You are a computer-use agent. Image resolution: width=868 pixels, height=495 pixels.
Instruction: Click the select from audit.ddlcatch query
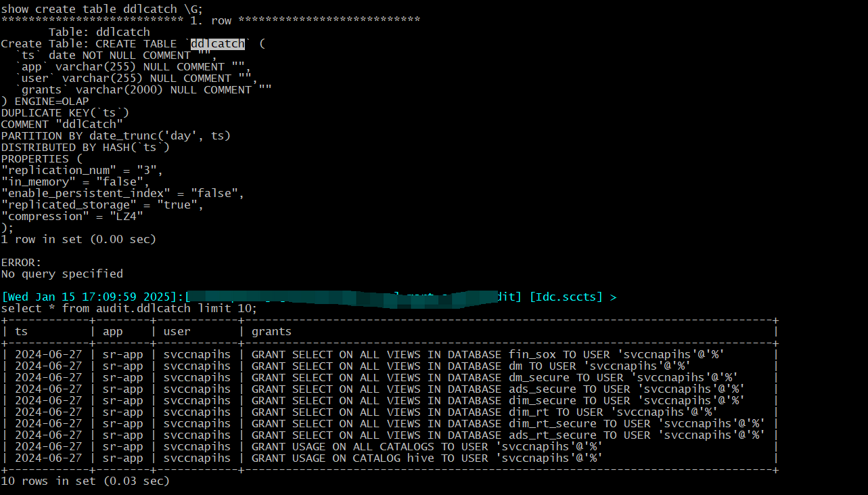[129, 308]
